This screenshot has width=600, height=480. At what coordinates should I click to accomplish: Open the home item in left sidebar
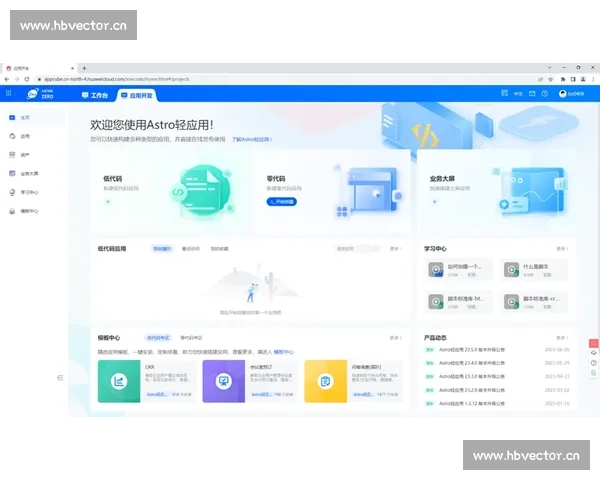(35, 118)
